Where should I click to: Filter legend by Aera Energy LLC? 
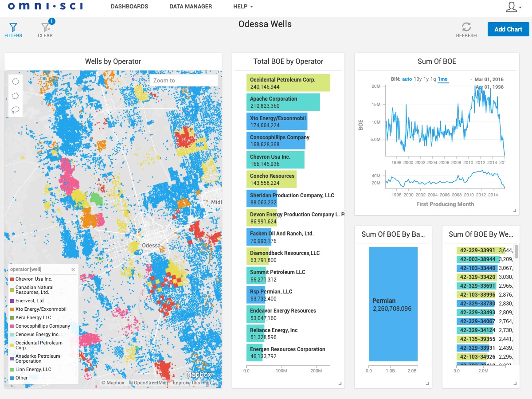31,317
